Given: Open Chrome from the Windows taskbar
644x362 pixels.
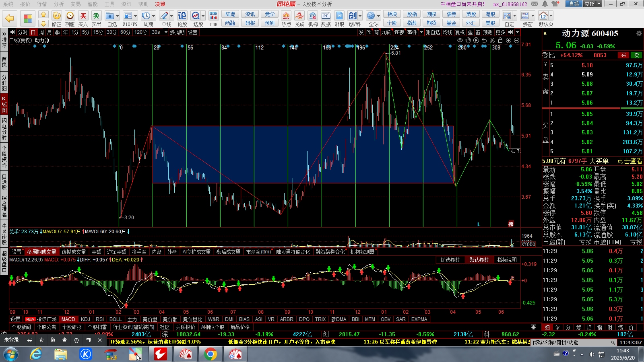Looking at the screenshot, I should point(210,354).
